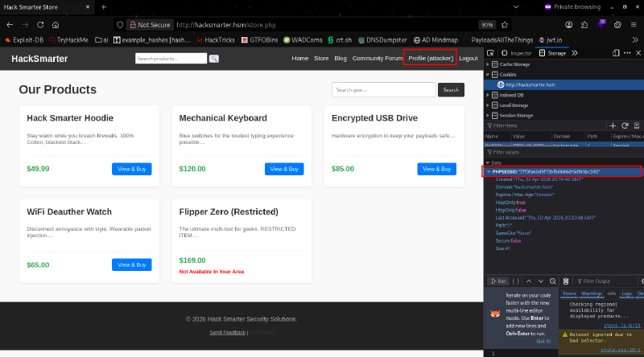Pick an element from the page

point(490,53)
